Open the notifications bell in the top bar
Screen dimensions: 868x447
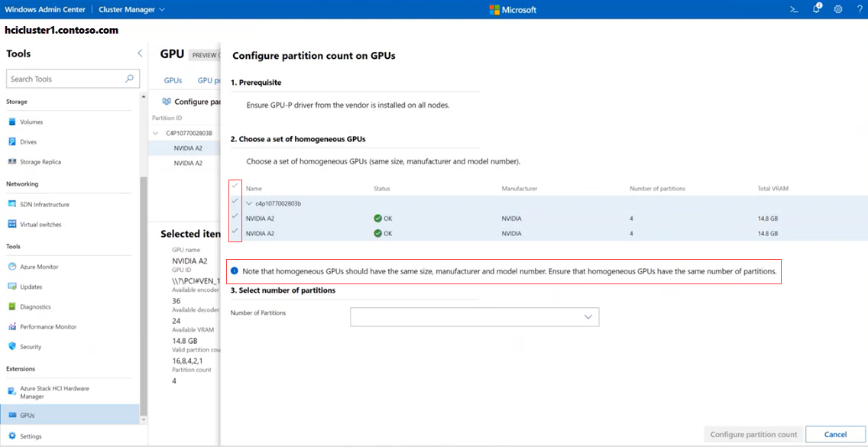tap(815, 9)
